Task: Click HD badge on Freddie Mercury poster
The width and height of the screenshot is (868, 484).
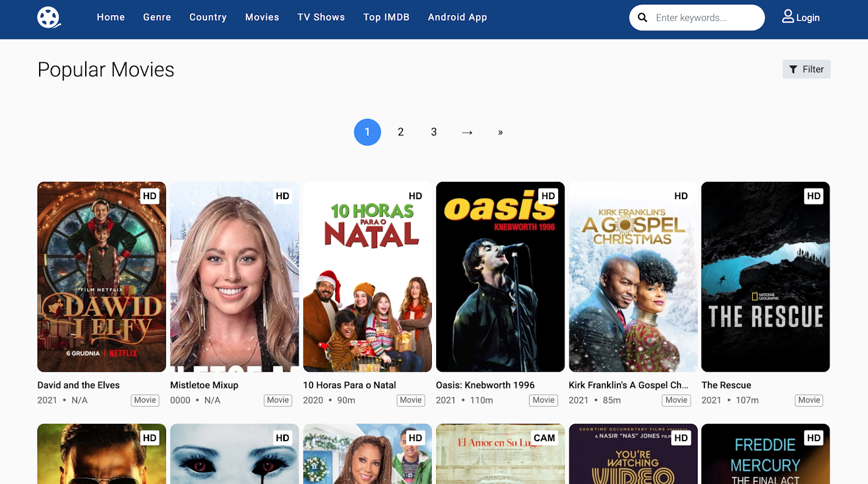Action: 814,438
